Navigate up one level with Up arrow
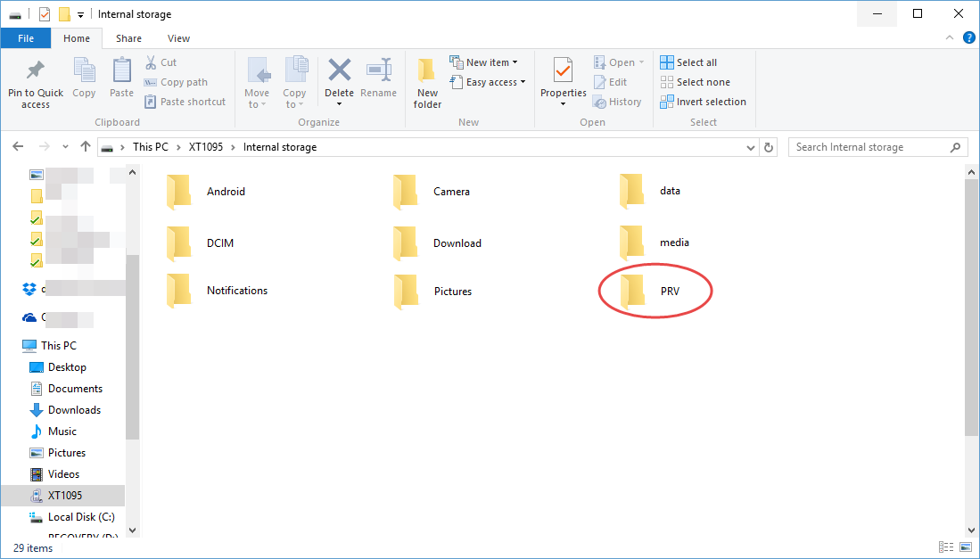 pyautogui.click(x=86, y=147)
